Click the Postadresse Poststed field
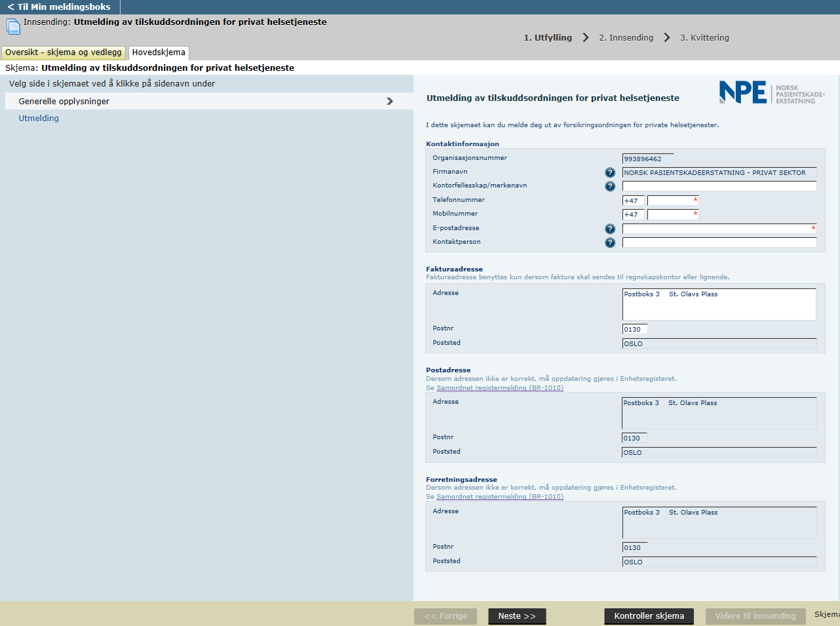 tap(719, 452)
